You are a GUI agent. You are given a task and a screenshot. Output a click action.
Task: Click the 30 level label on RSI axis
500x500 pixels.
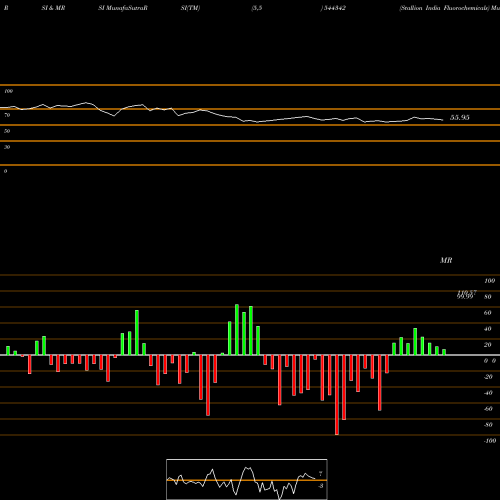pos(7,147)
